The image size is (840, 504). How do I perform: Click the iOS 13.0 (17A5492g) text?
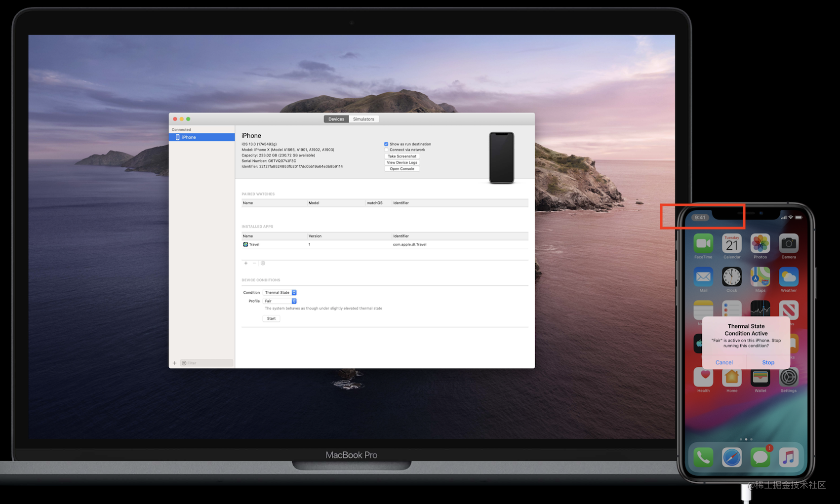click(259, 144)
